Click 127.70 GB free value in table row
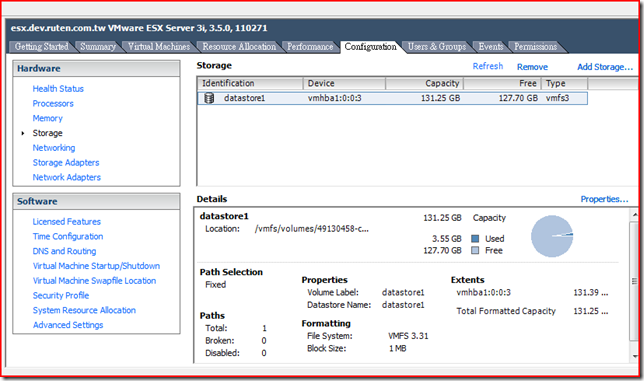Image resolution: width=644 pixels, height=381 pixels. coord(518,98)
